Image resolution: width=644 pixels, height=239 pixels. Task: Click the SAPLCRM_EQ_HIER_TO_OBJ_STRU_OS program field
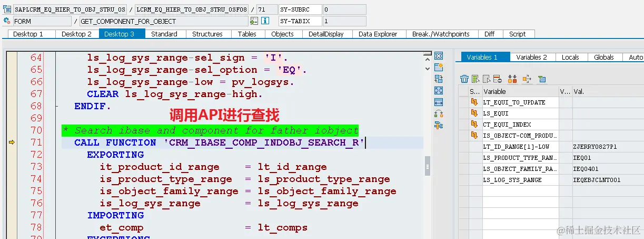70,9
